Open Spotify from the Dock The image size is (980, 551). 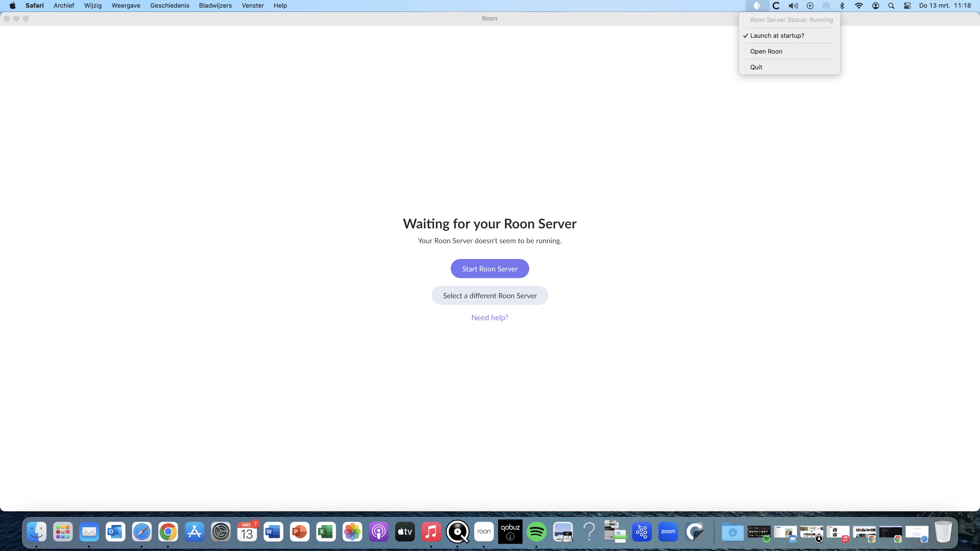[x=536, y=531]
